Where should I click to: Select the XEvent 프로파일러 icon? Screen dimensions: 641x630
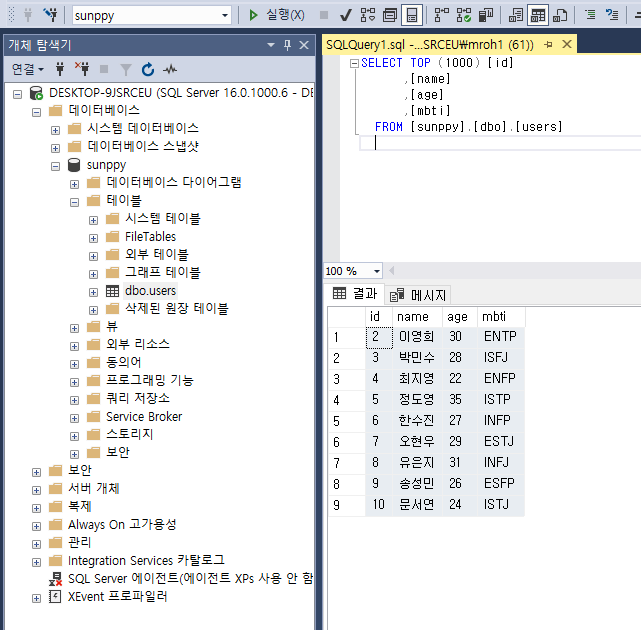(x=55, y=597)
